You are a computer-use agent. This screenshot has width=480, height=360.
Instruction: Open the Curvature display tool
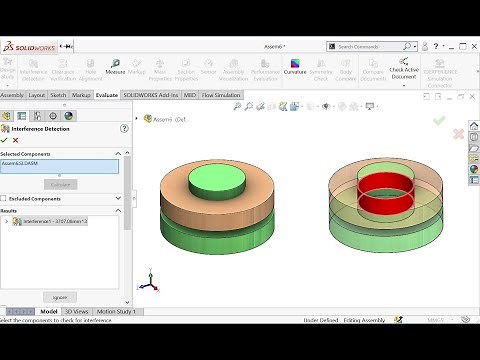[x=295, y=63]
